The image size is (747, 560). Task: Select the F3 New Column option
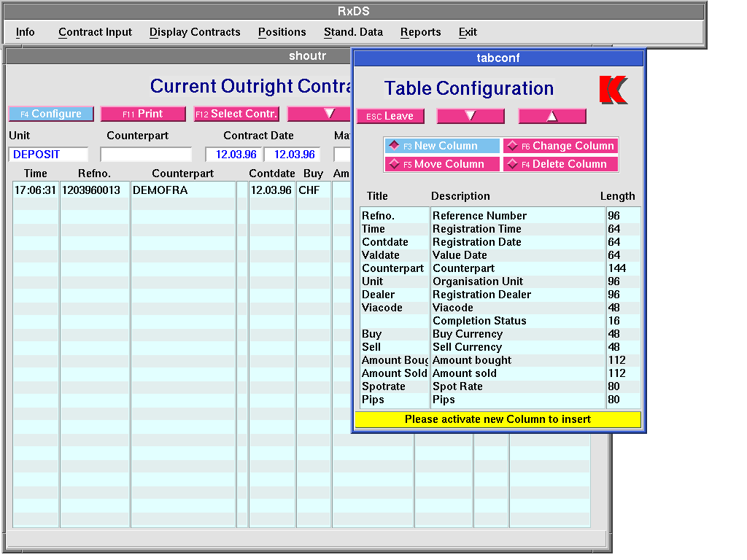click(x=441, y=146)
